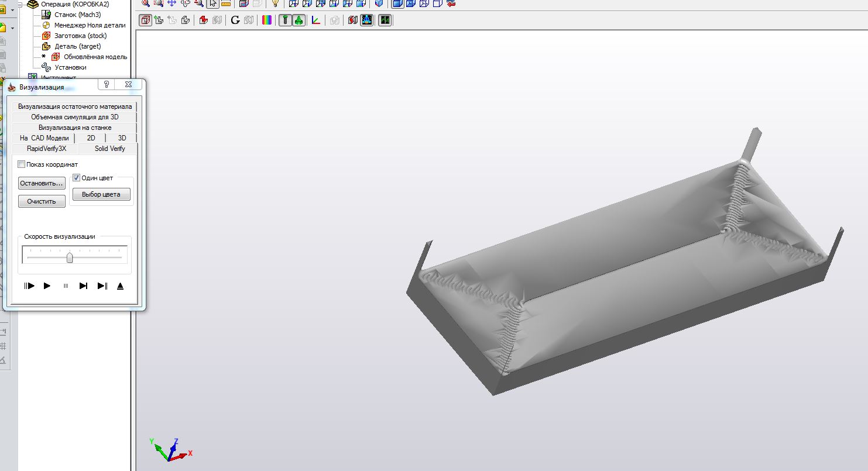Select the Визуализация на станке tab
868x471 pixels.
[74, 128]
